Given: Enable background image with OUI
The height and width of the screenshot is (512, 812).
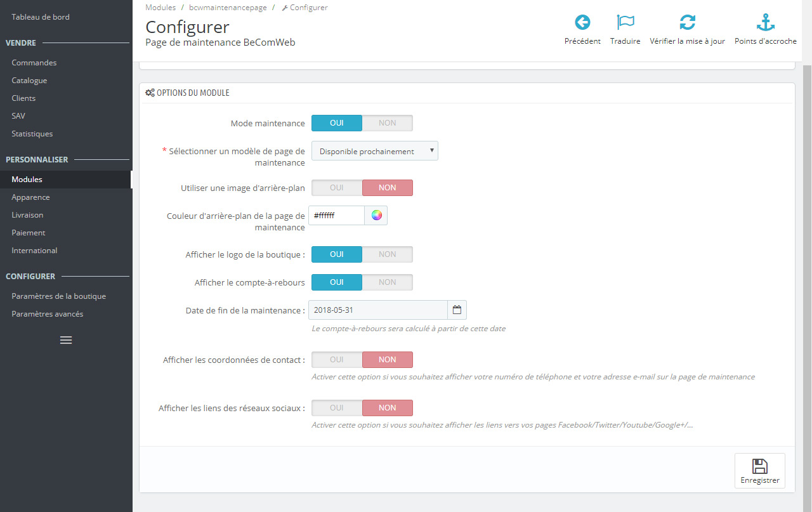Looking at the screenshot, I should [337, 188].
